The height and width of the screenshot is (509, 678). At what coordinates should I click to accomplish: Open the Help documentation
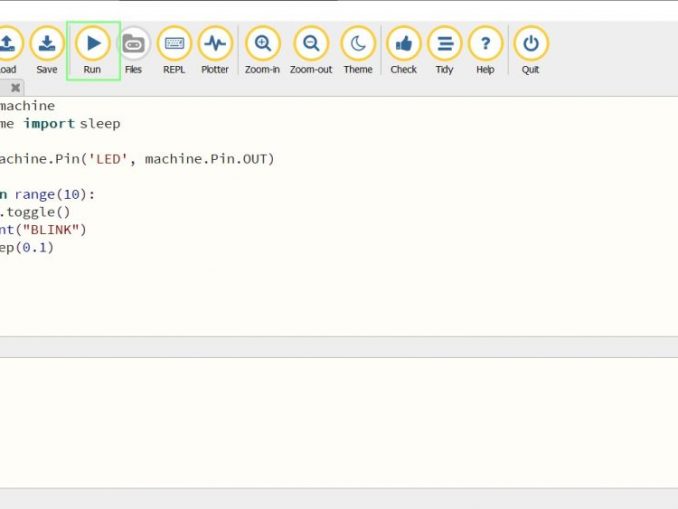point(485,50)
